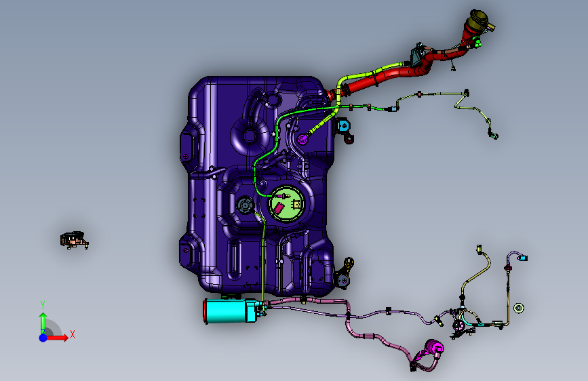The width and height of the screenshot is (588, 381).
Task: Select the dark round cap on tank
Action: [x=245, y=205]
